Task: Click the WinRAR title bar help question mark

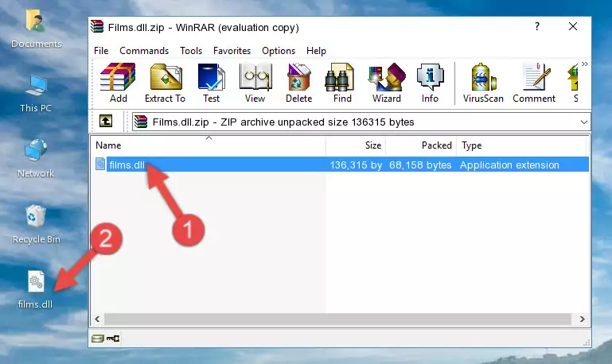Action: 537,26
